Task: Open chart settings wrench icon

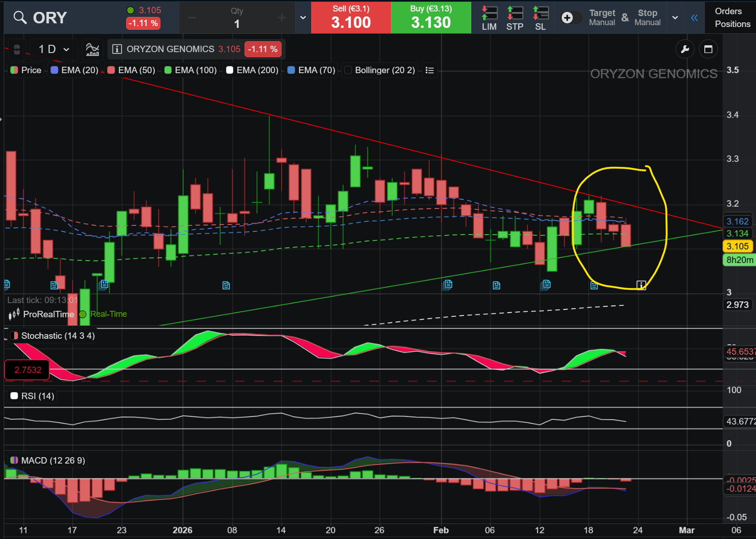Action: point(685,49)
